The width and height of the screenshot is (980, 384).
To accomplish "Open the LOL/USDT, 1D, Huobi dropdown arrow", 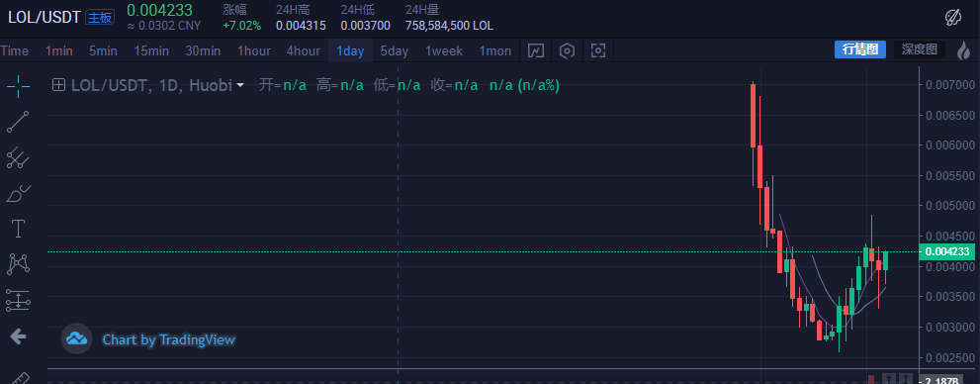I will [240, 86].
